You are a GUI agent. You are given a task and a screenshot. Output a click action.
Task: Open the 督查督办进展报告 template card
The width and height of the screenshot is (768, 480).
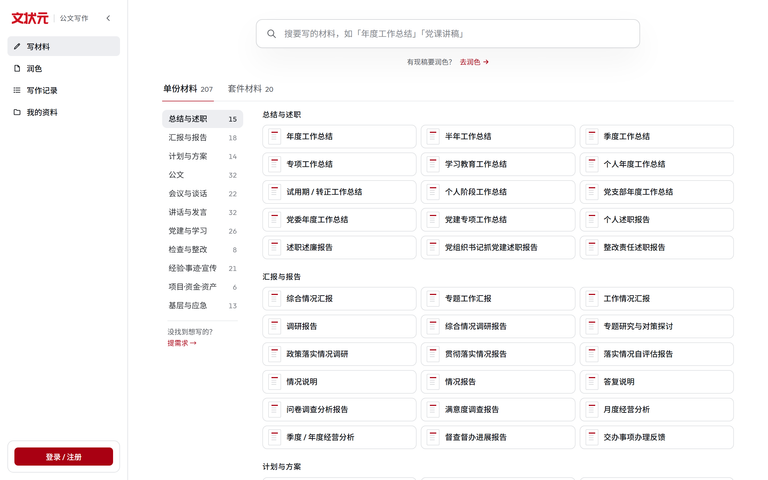498,437
